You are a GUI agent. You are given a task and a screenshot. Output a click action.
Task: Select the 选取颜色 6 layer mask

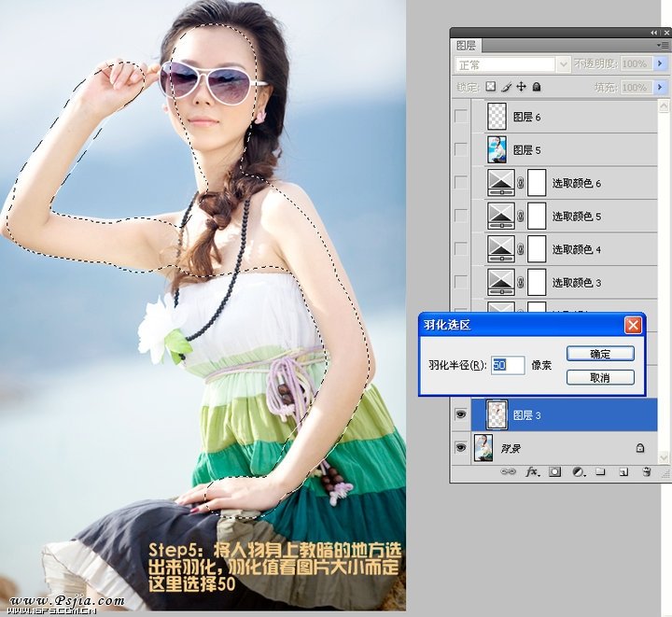537,183
